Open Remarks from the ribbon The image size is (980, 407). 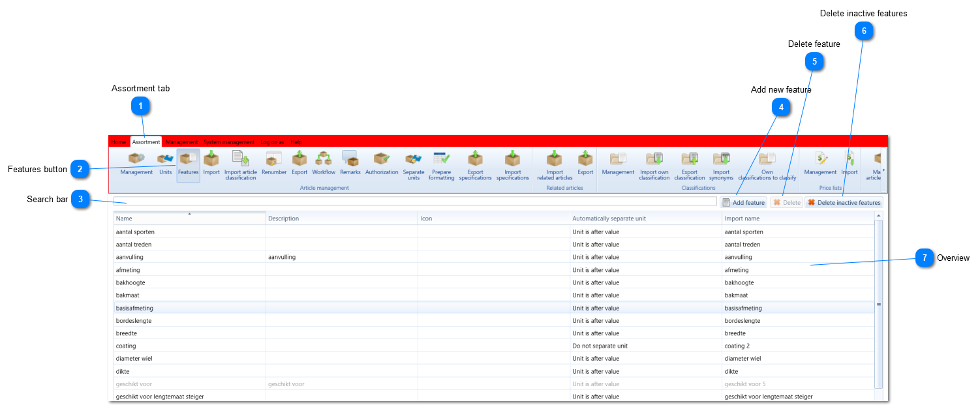(x=350, y=164)
